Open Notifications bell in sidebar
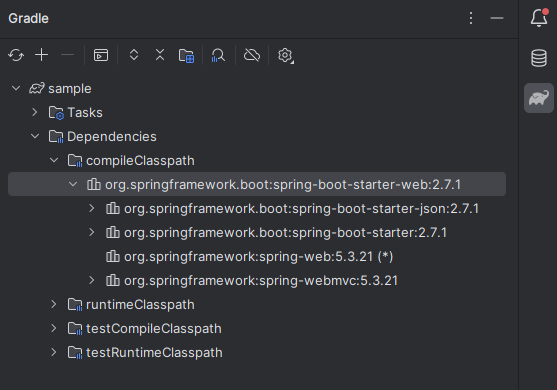Viewport: 557px width, 390px height. point(539,18)
